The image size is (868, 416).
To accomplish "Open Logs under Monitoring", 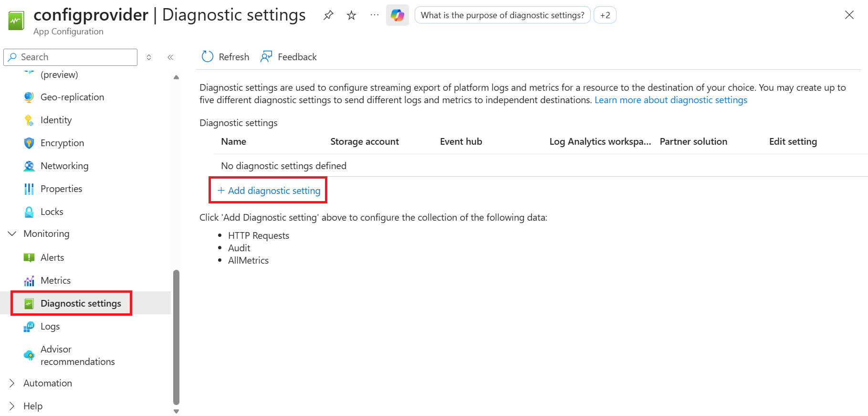I will [x=50, y=326].
